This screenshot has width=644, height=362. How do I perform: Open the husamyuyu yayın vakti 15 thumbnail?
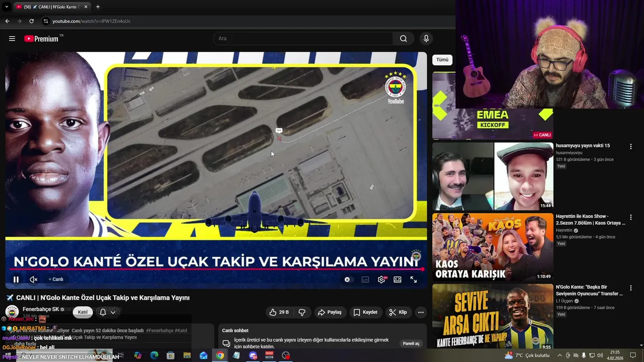pyautogui.click(x=493, y=176)
